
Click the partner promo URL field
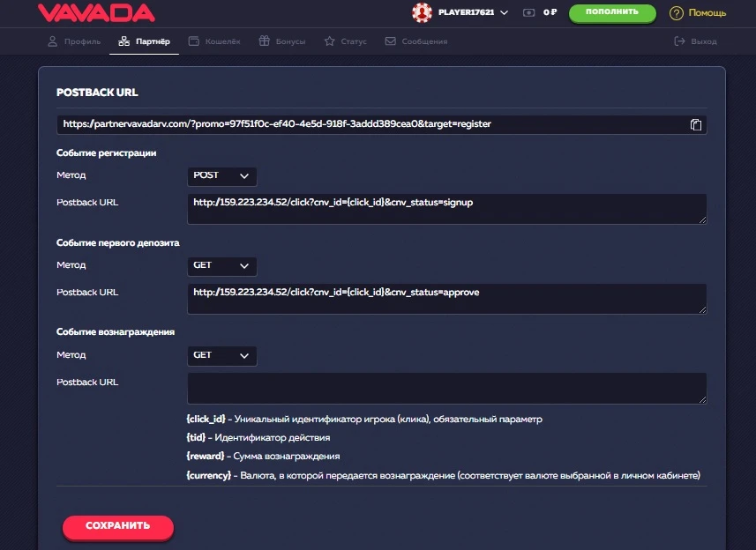point(381,125)
